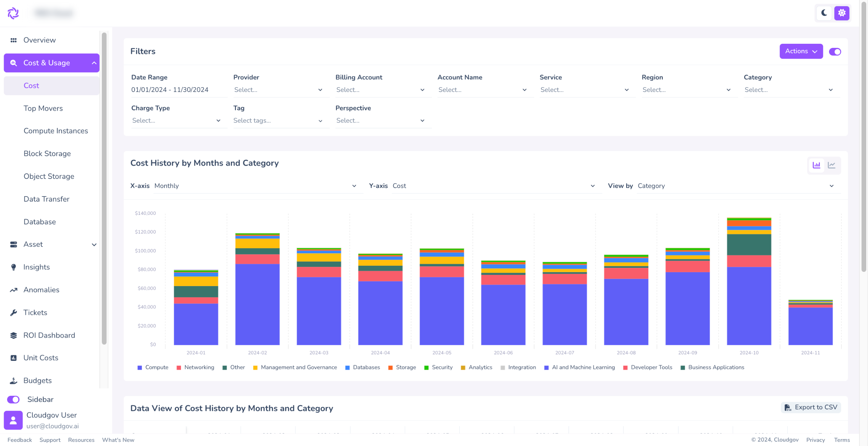The image size is (868, 446).
Task: Click the ROI Dashboard layers icon
Action: 14,335
